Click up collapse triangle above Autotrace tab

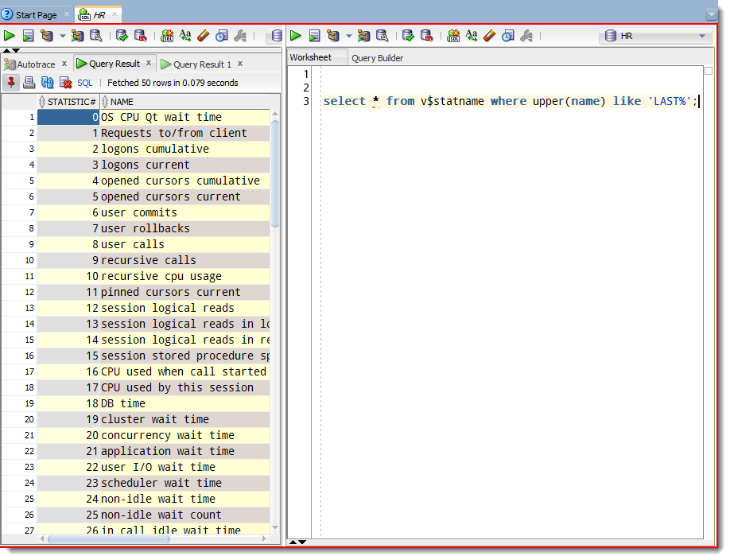(x=6, y=50)
